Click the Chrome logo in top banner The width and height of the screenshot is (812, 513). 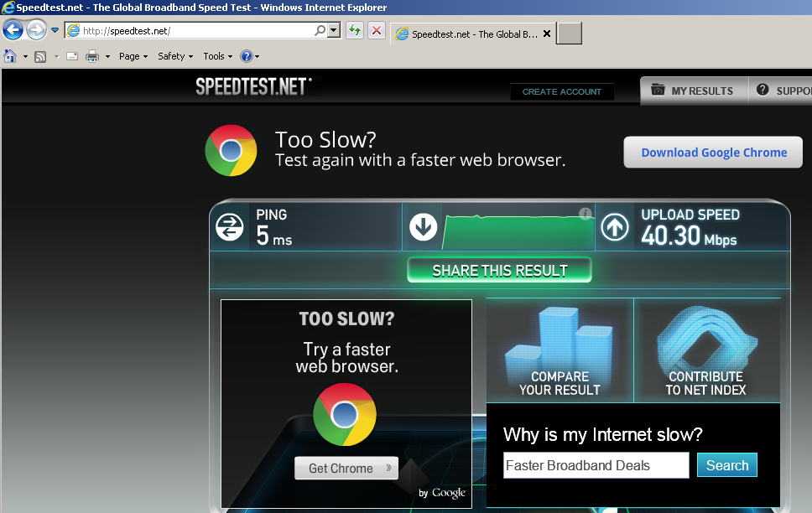pyautogui.click(x=231, y=150)
